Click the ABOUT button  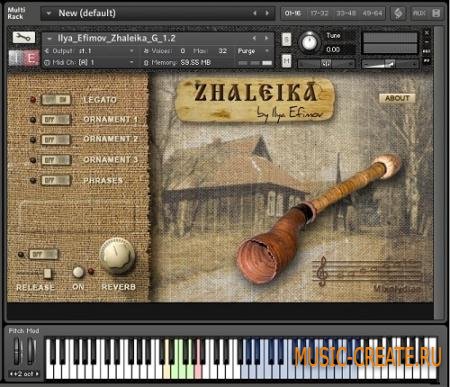(x=397, y=98)
